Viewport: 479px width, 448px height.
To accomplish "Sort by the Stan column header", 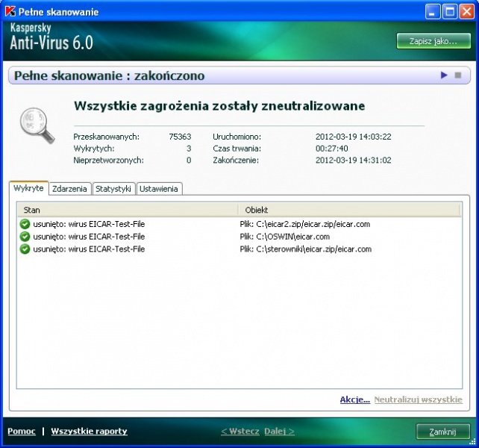I will coord(127,210).
